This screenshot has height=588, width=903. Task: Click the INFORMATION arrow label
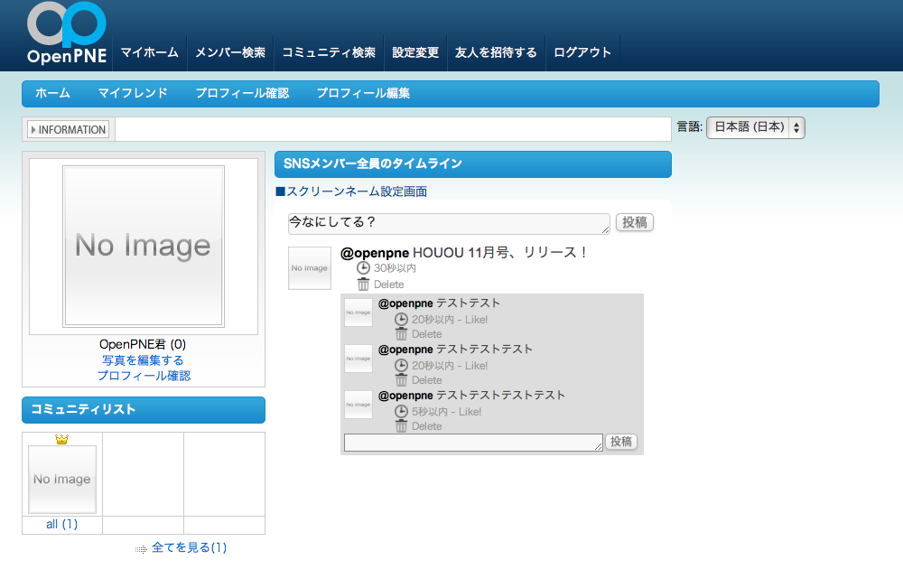click(69, 130)
